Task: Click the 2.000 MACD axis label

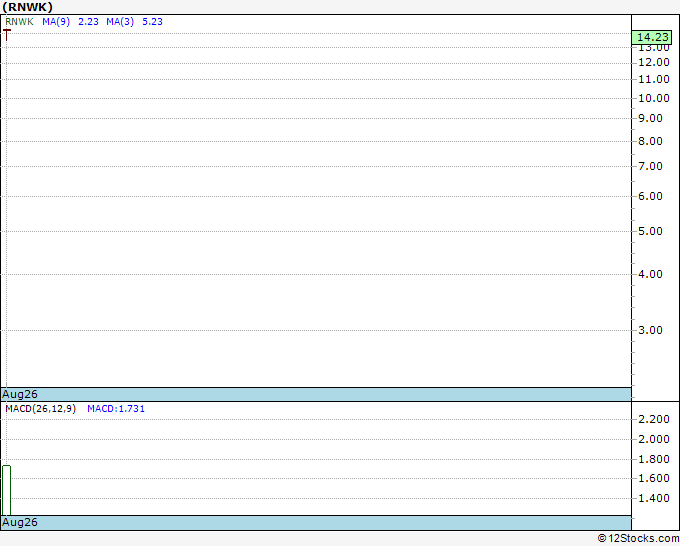Action: 654,439
